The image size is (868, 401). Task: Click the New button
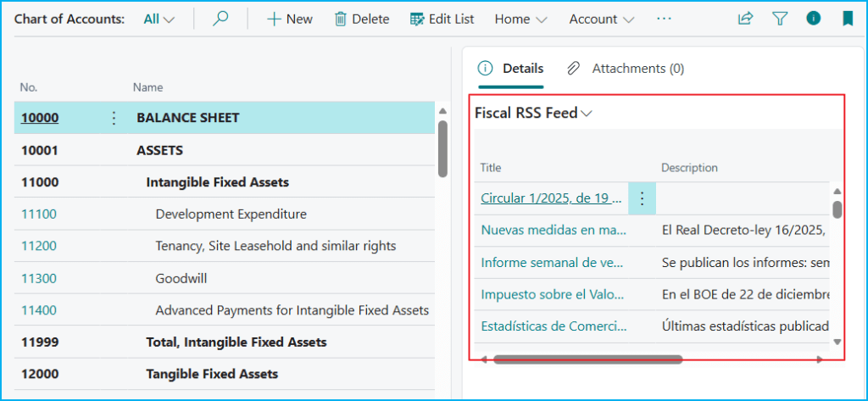coord(290,19)
